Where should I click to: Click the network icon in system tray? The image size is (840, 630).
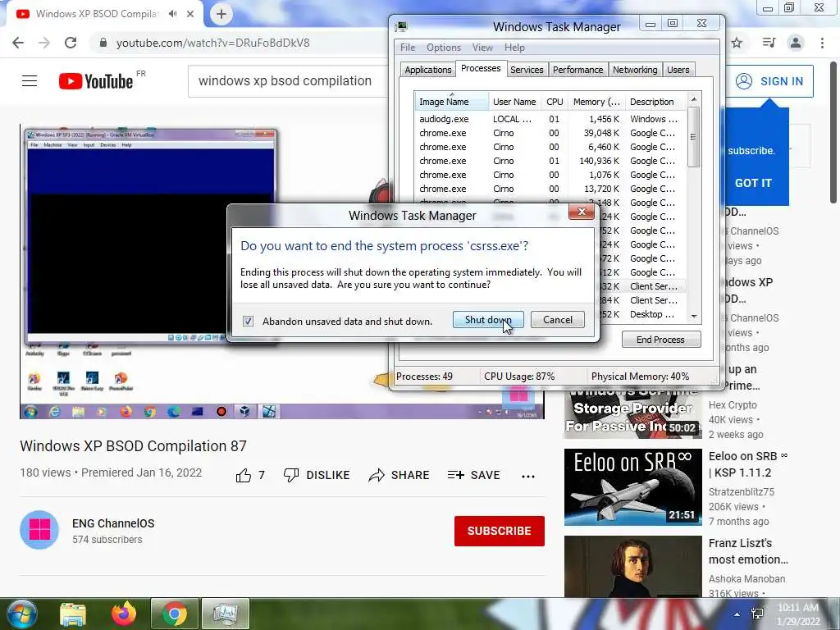[757, 614]
